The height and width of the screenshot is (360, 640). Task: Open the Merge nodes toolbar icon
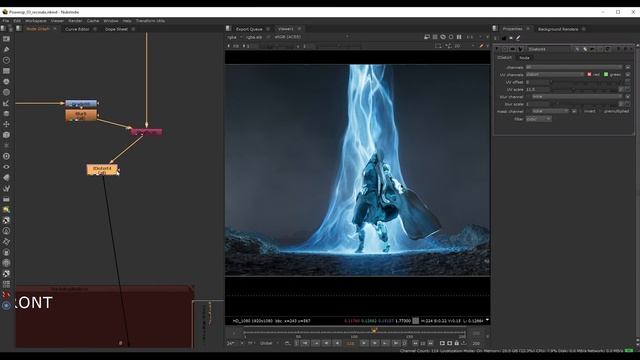tap(6, 113)
